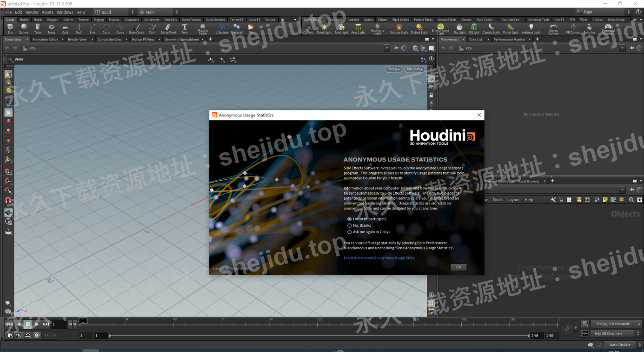Select 'I want to participate' option
The image size is (644, 352).
(367, 219)
